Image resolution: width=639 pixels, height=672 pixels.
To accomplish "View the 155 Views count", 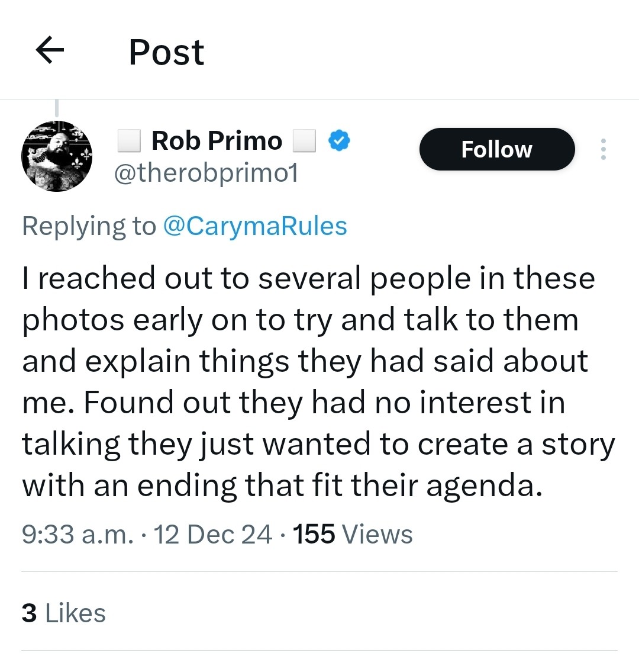I will coord(353,534).
